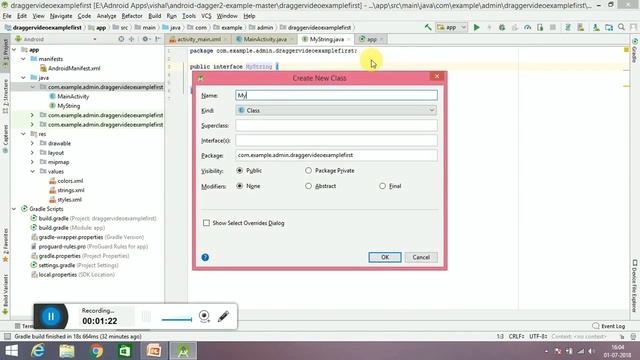640x360 pixels.
Task: Open Device File Explorer side panel
Action: click(635, 286)
